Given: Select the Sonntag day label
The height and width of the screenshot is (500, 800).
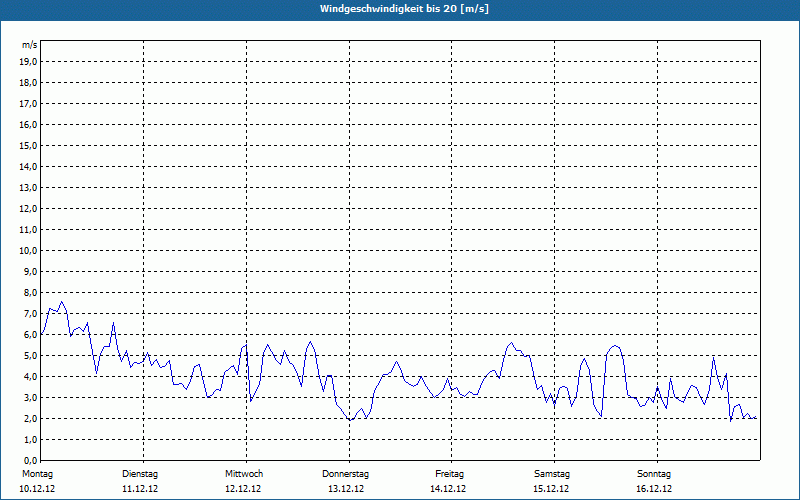Looking at the screenshot, I should [654, 474].
